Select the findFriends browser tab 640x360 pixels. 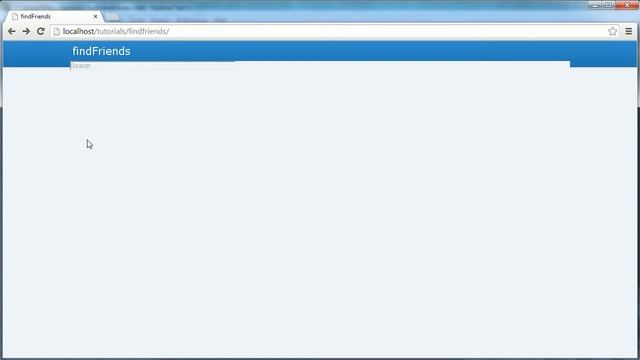pos(54,16)
